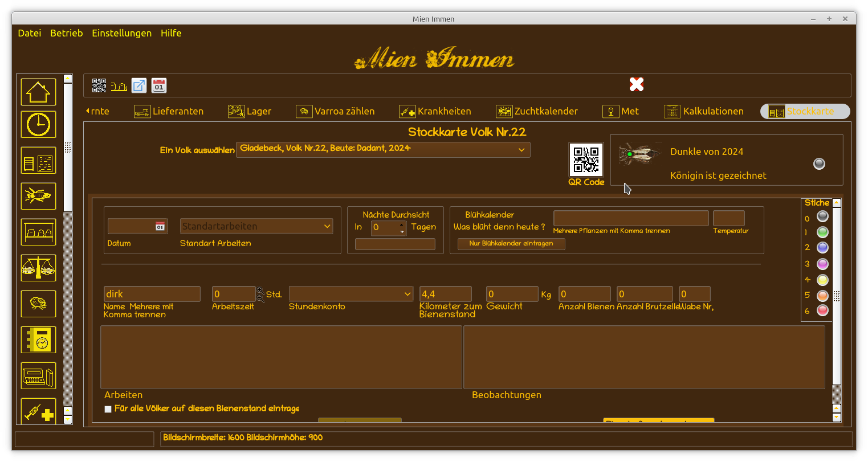Select the red Stiche level 6 button
868x462 pixels.
822,310
